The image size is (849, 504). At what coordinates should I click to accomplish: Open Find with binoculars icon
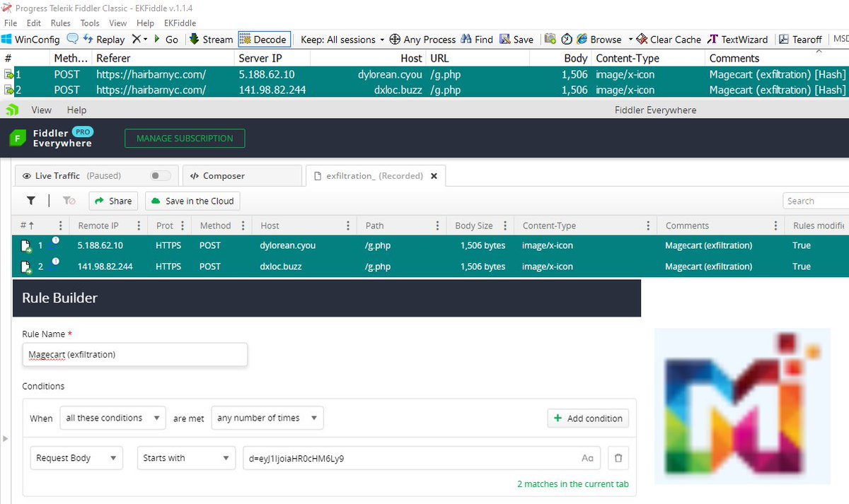pyautogui.click(x=477, y=40)
